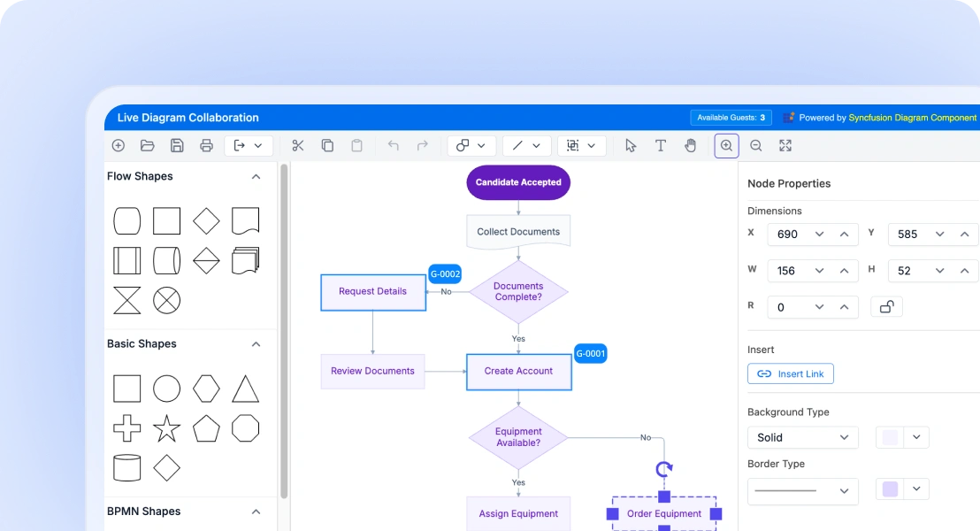Open the shapes draw dropdown
980x531 pixels.
coord(471,146)
